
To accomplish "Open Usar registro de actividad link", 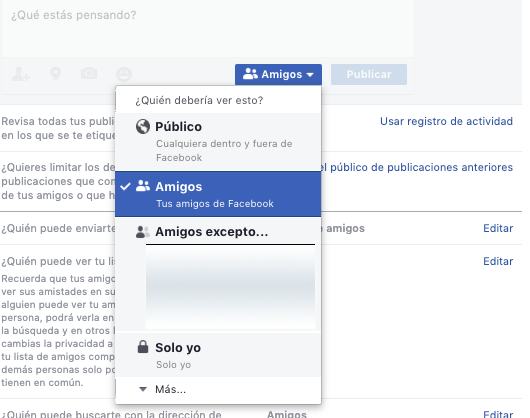I will 446,121.
